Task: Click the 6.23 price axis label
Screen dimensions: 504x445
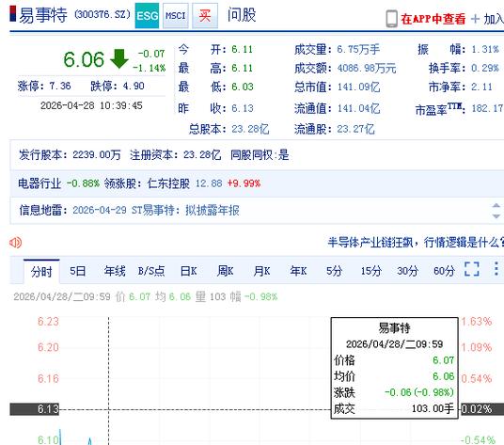Action: (48, 321)
